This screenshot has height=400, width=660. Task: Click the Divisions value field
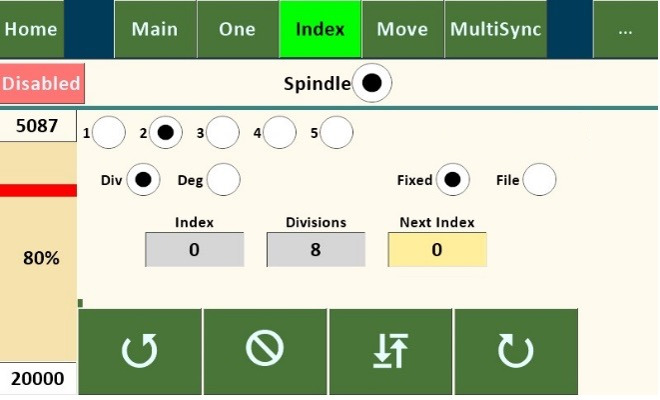coord(315,250)
